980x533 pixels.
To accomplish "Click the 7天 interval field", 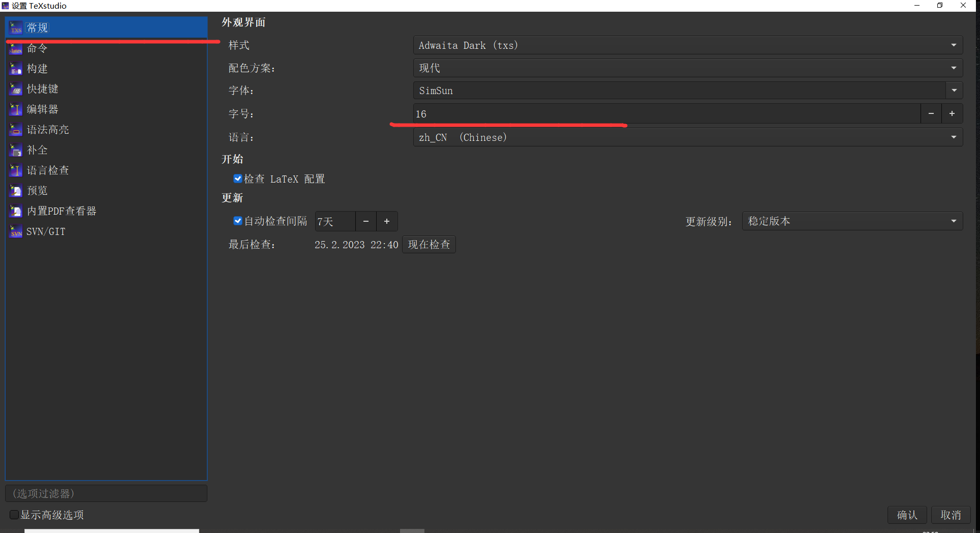I will [x=335, y=221].
